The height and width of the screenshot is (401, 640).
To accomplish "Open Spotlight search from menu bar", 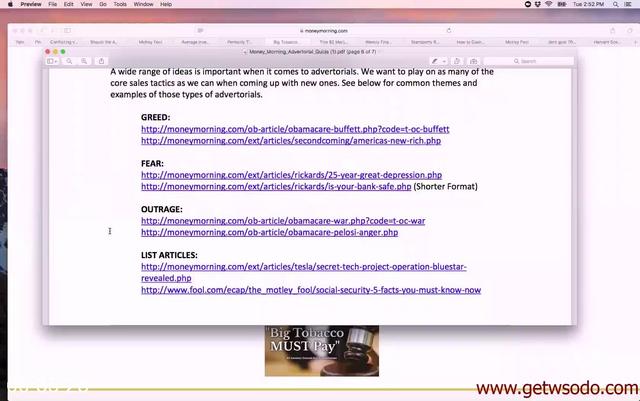I will click(616, 4).
